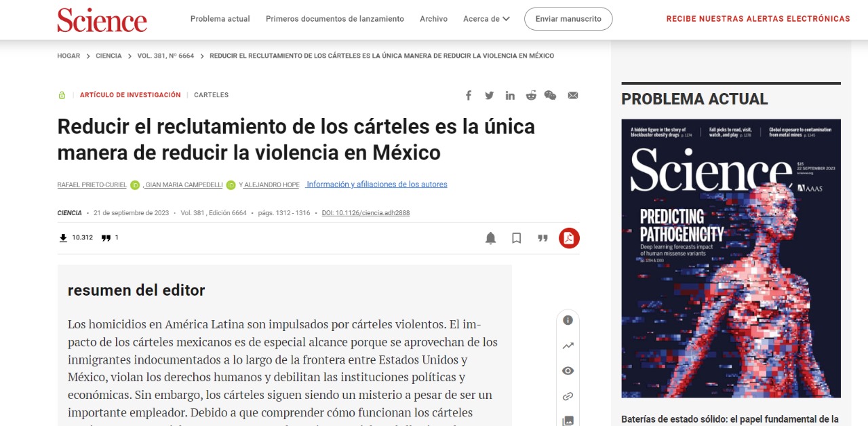Viewport: 868px width, 426px height.
Task: Click ORCID icon next to Gian Maria Campedelli
Action: (231, 185)
